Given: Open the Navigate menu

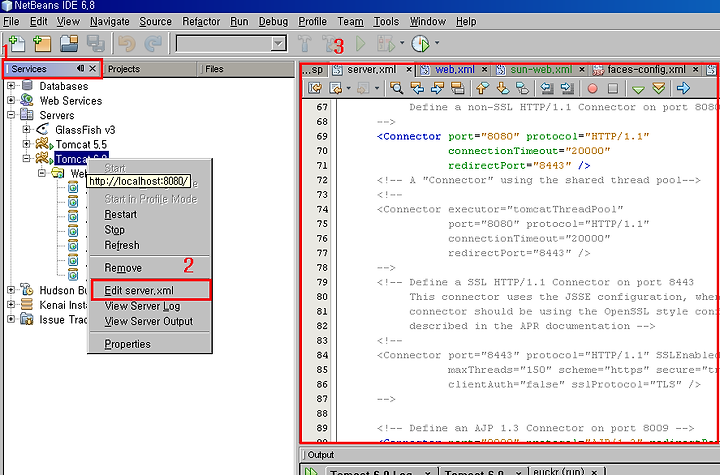Looking at the screenshot, I should point(110,22).
